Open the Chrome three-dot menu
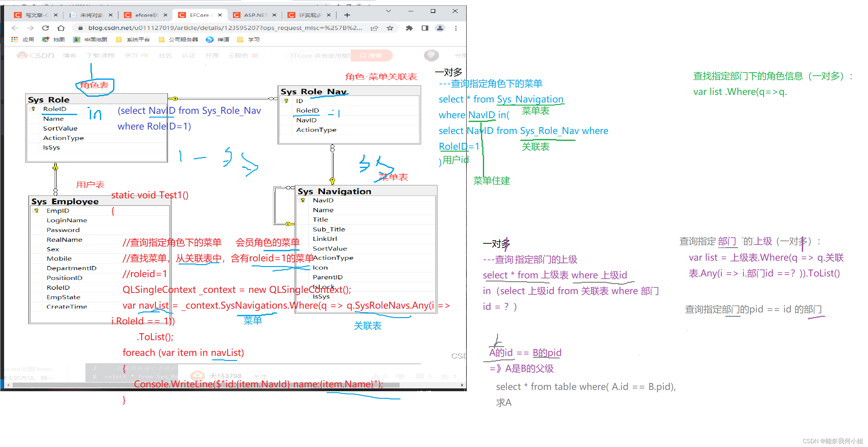The width and height of the screenshot is (868, 447). tap(455, 28)
